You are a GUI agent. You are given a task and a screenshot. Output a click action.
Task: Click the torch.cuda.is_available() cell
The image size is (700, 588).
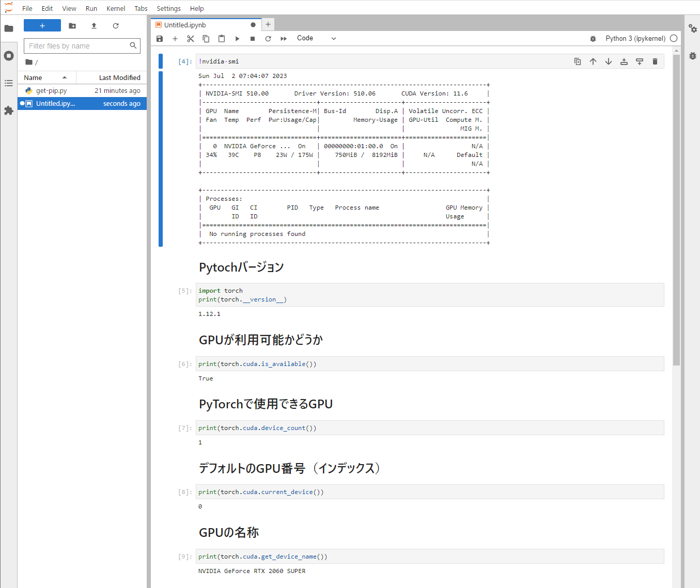tap(430, 364)
